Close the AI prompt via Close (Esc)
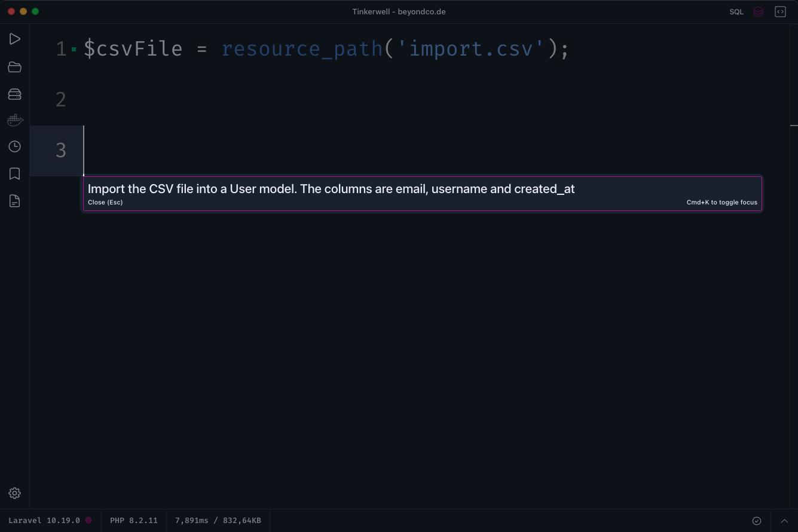The image size is (798, 532). point(105,203)
